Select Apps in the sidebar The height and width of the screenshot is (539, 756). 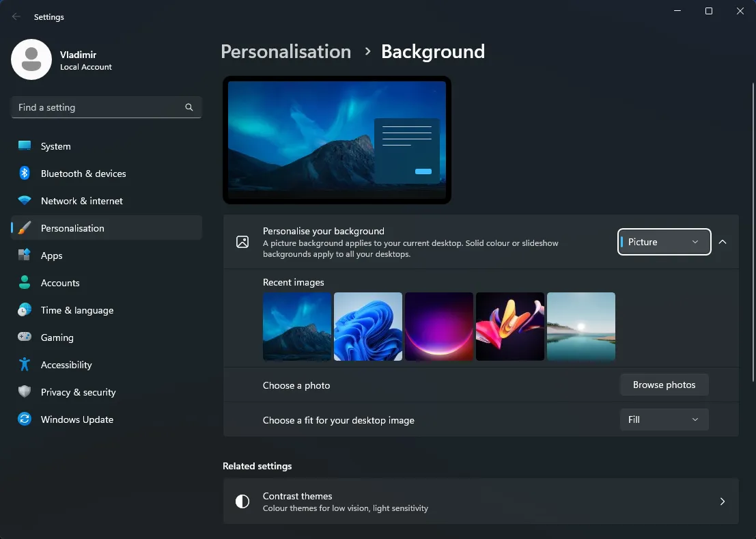click(x=106, y=255)
